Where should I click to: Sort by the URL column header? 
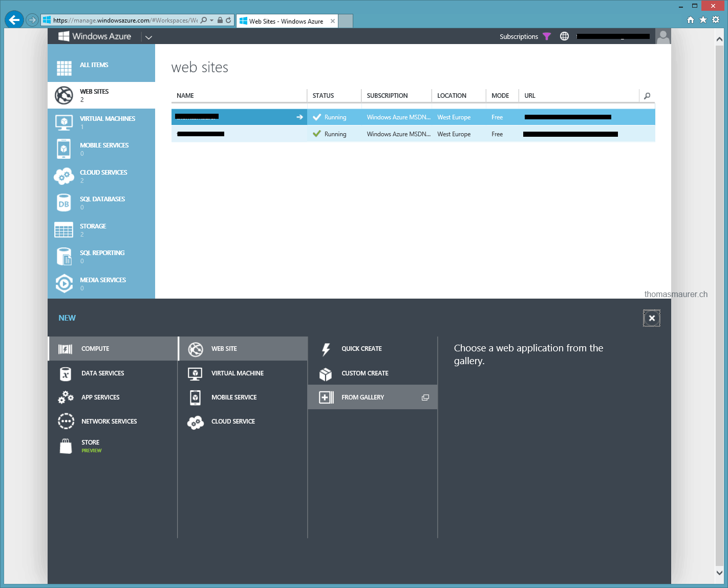click(x=530, y=96)
